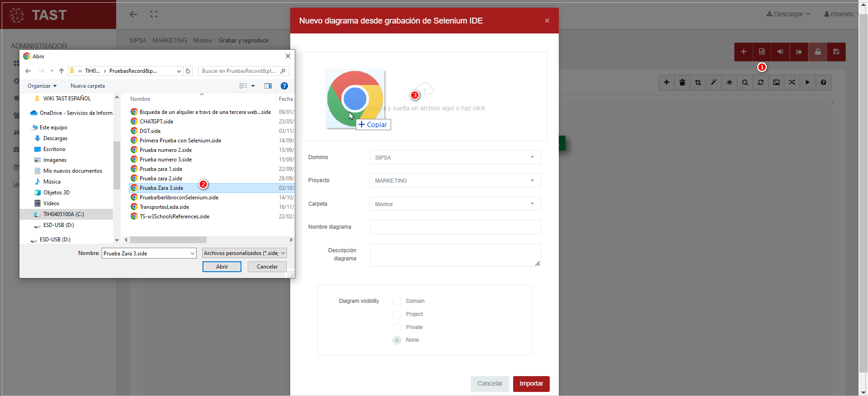Click the Nombre diagrama text field

tap(455, 227)
